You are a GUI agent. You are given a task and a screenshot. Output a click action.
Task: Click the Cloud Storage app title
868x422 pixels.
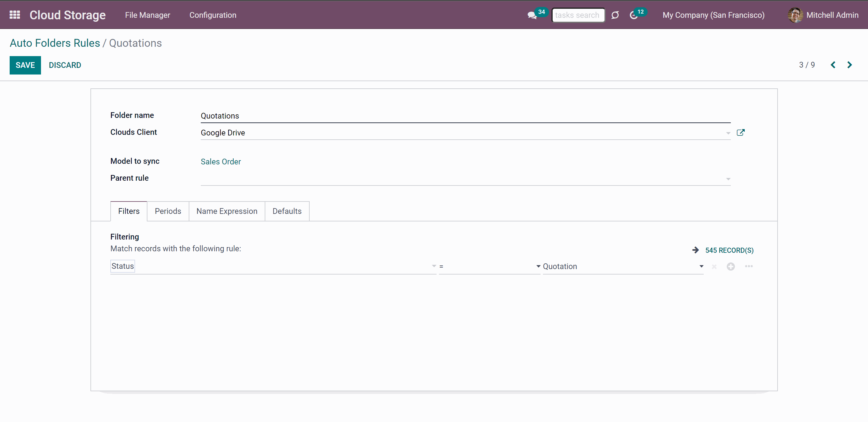tap(68, 15)
